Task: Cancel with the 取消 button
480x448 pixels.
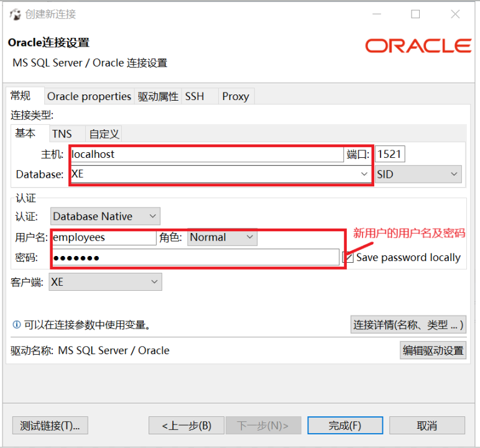Action: [427, 426]
